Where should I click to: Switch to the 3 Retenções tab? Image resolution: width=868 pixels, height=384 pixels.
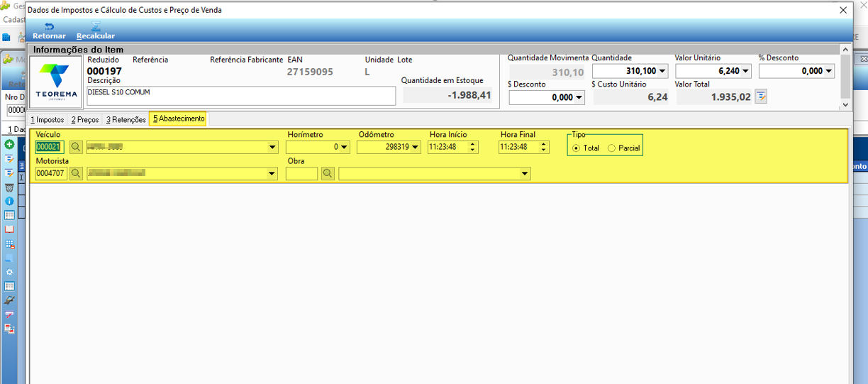[x=126, y=119]
